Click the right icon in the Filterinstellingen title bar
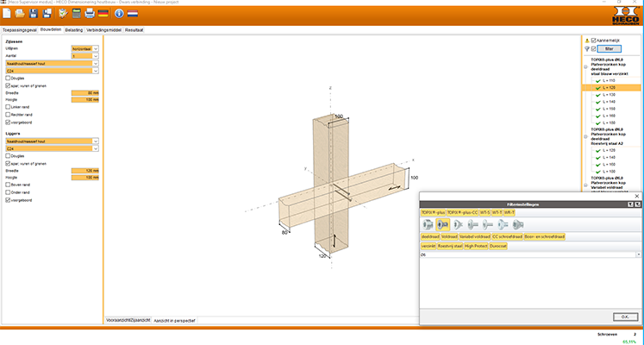Screen dimensions: 644x345 point(637,204)
